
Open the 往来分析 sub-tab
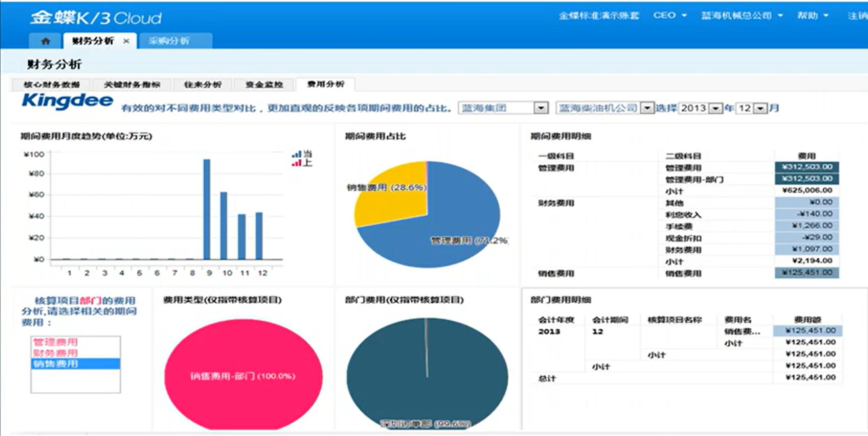tap(203, 84)
